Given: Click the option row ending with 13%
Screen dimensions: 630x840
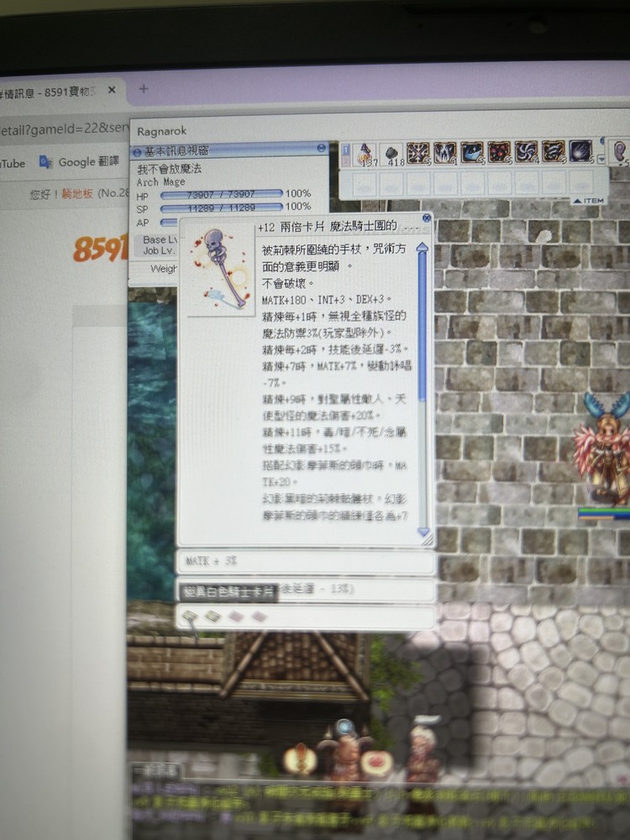Looking at the screenshot, I should coord(306,590).
